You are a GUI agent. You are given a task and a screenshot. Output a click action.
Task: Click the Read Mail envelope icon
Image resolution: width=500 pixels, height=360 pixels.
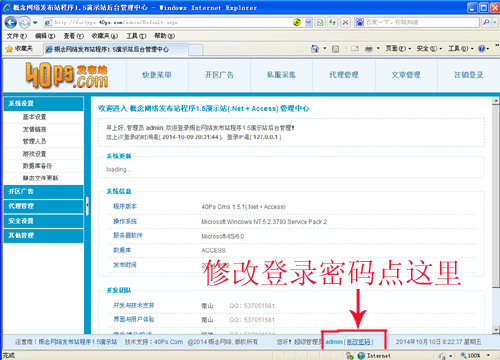click(355, 49)
